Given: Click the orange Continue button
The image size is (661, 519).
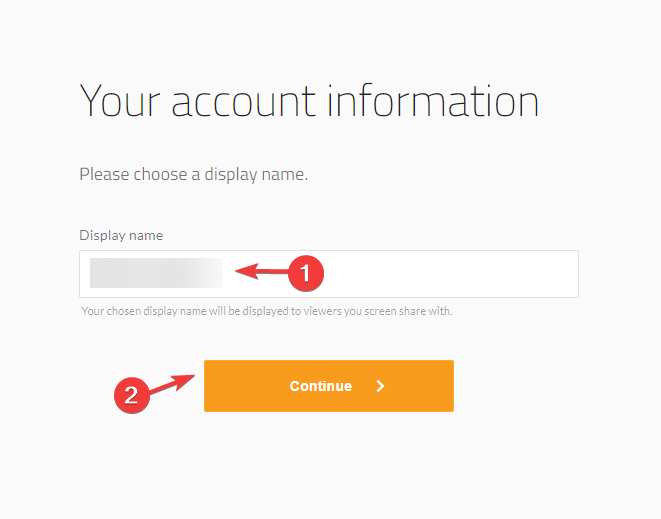Looking at the screenshot, I should tap(329, 386).
